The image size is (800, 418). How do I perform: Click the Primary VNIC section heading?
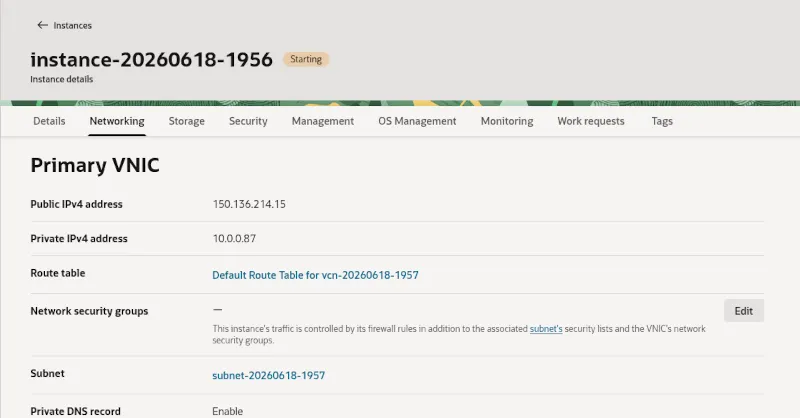(95, 165)
